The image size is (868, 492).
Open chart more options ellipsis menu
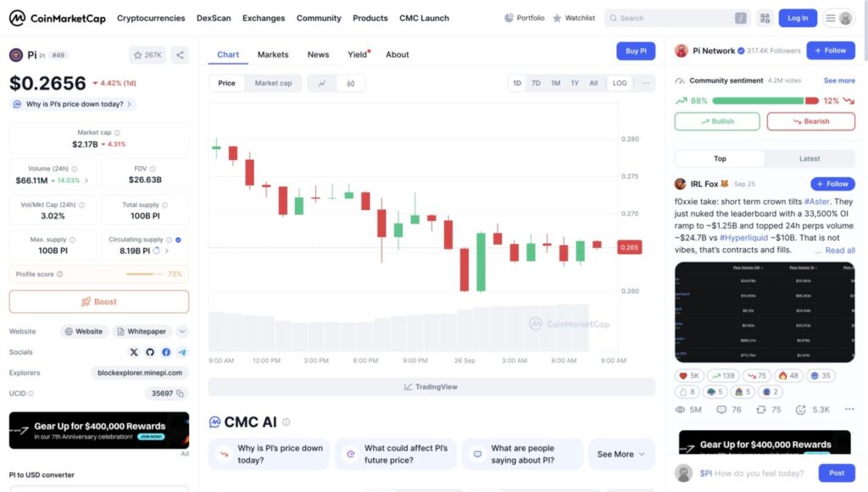pos(645,83)
